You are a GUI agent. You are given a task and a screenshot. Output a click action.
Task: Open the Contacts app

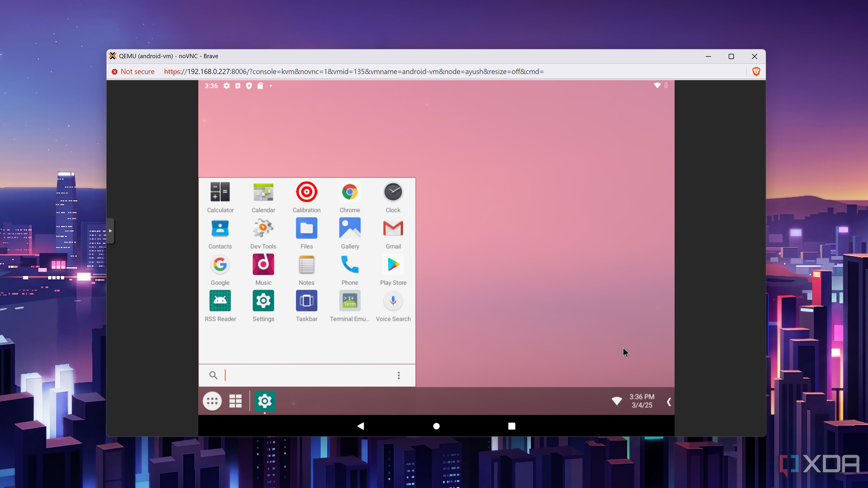(220, 234)
